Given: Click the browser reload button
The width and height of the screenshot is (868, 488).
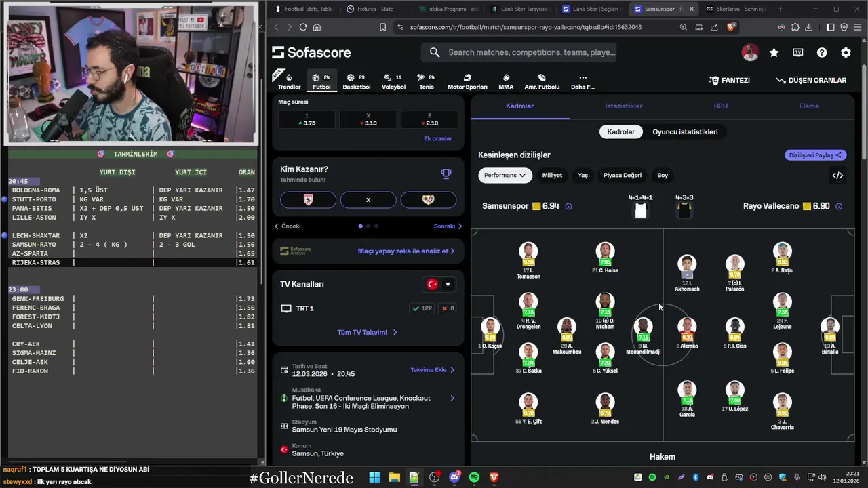Looking at the screenshot, I should [303, 27].
